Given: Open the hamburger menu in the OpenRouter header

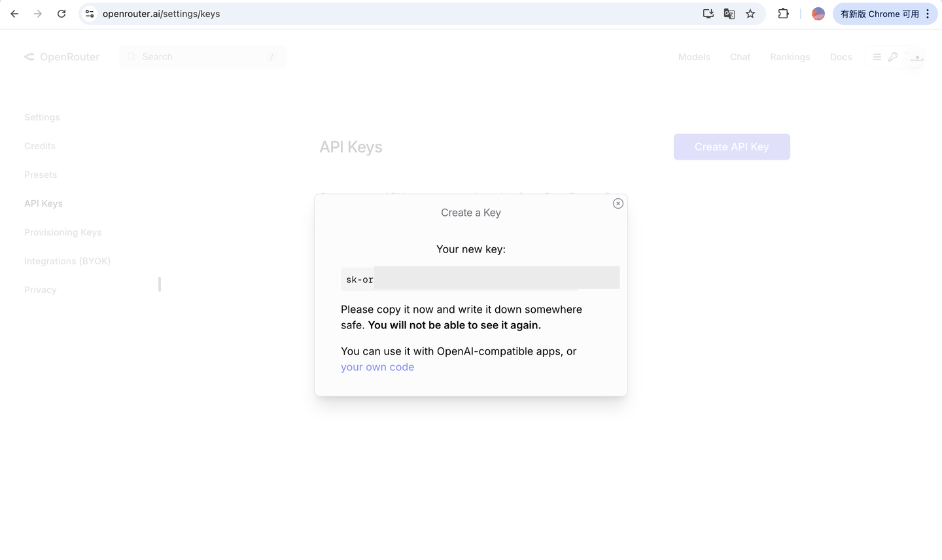Looking at the screenshot, I should point(877,57).
